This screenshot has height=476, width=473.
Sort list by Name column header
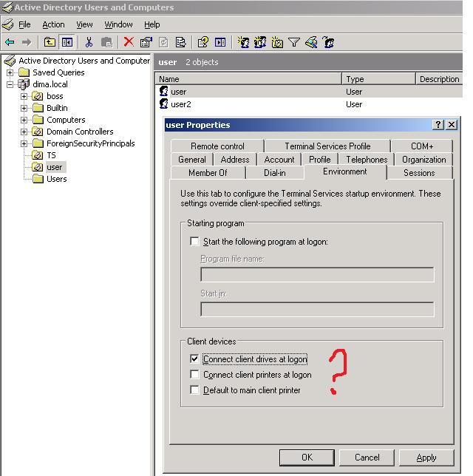(248, 79)
